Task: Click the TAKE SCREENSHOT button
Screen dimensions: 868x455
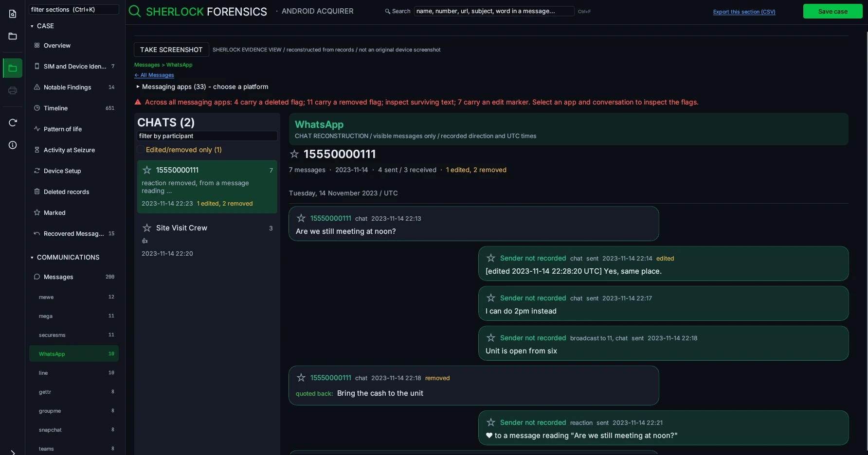Action: click(171, 50)
